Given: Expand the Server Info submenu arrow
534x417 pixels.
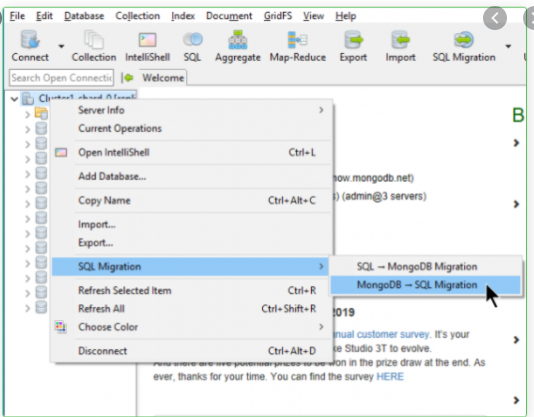Looking at the screenshot, I should [x=321, y=110].
